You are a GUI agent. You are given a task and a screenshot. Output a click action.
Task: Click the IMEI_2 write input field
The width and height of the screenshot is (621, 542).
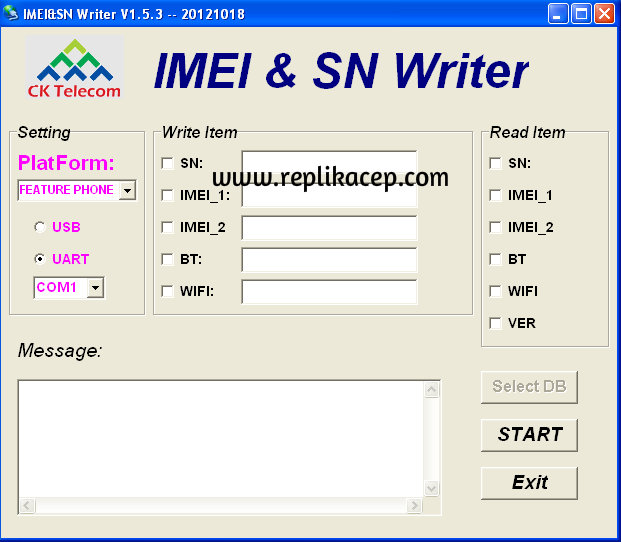(329, 228)
